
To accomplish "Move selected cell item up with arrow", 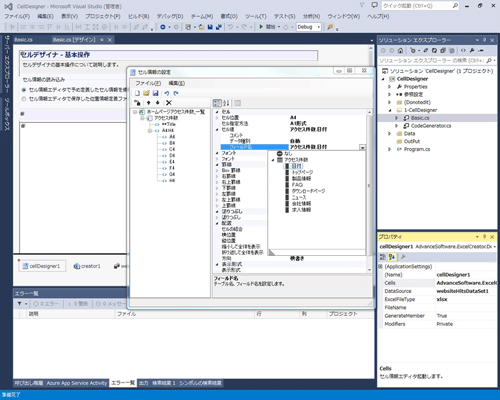I will tap(148, 103).
